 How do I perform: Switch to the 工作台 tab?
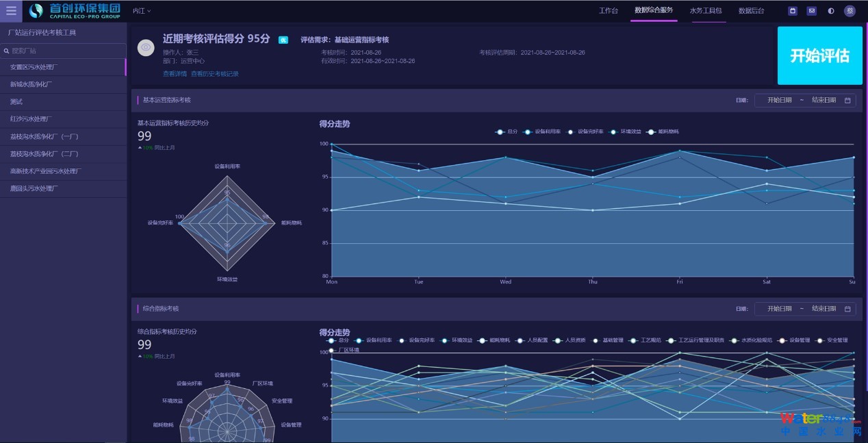click(608, 10)
